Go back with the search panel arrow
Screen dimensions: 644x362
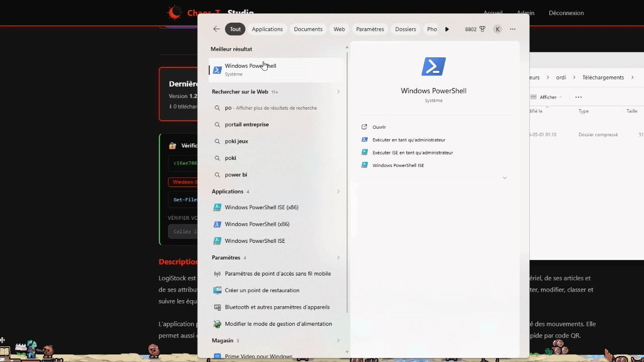pos(216,29)
